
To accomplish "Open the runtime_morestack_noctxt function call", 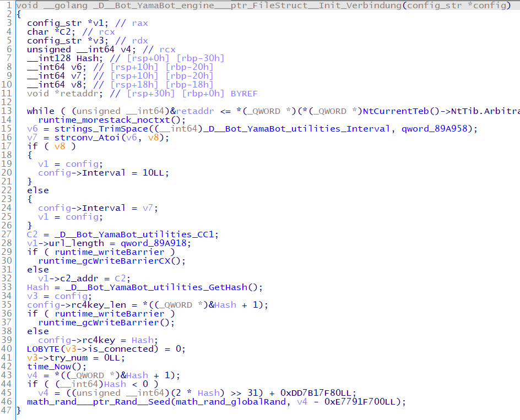I will click(x=104, y=120).
